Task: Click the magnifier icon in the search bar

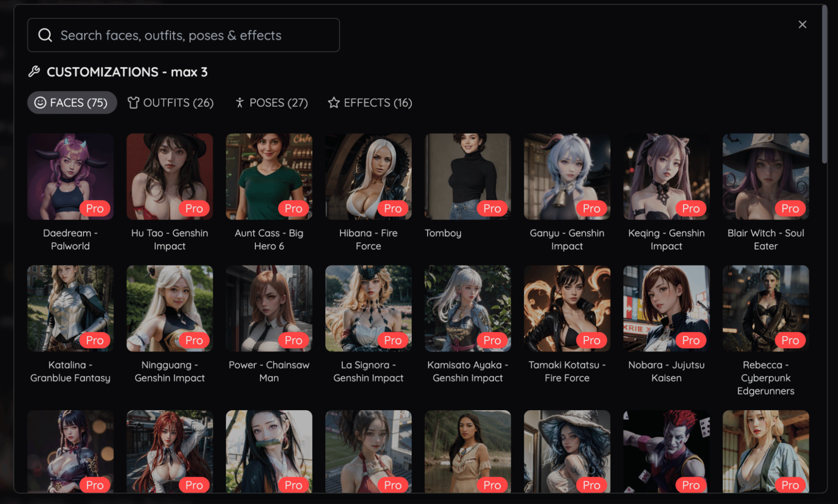Action: tap(45, 35)
